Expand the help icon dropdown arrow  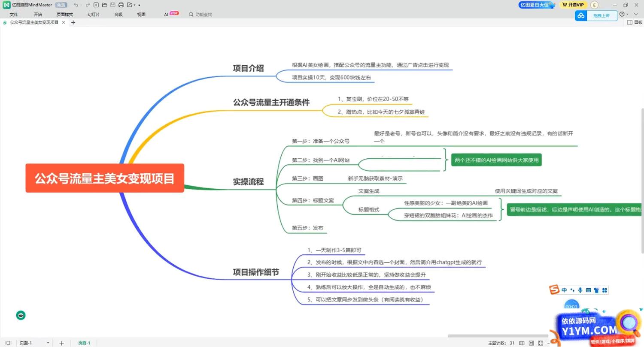tap(626, 15)
